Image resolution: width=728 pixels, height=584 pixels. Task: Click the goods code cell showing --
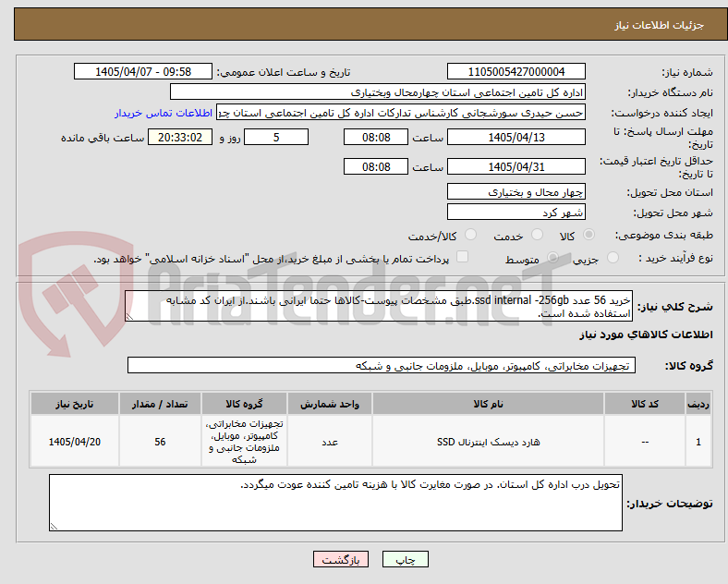coord(645,442)
